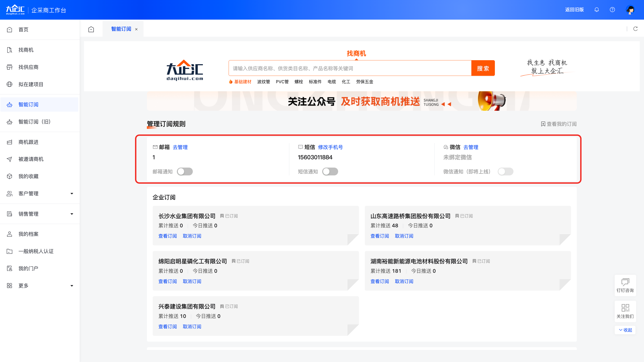Click the email envelope icon beside 邮箱
Viewport: 644px width, 362px height.
pos(155,147)
